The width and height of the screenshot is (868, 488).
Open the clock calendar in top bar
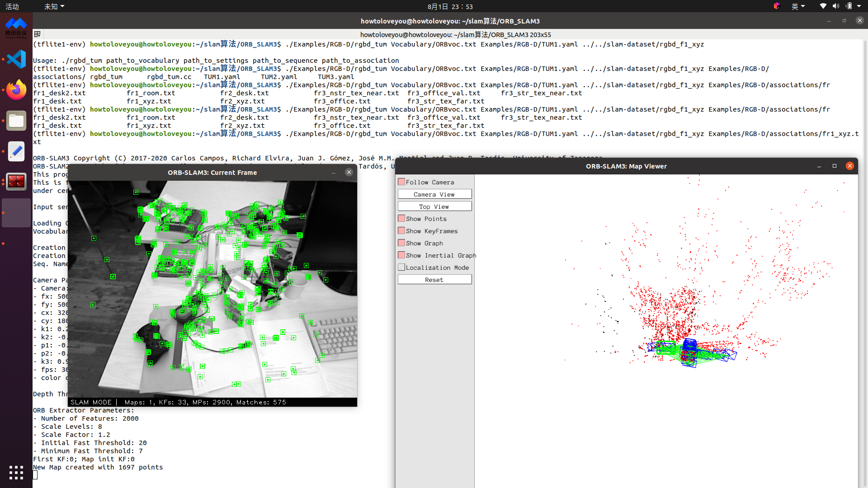pyautogui.click(x=450, y=6)
